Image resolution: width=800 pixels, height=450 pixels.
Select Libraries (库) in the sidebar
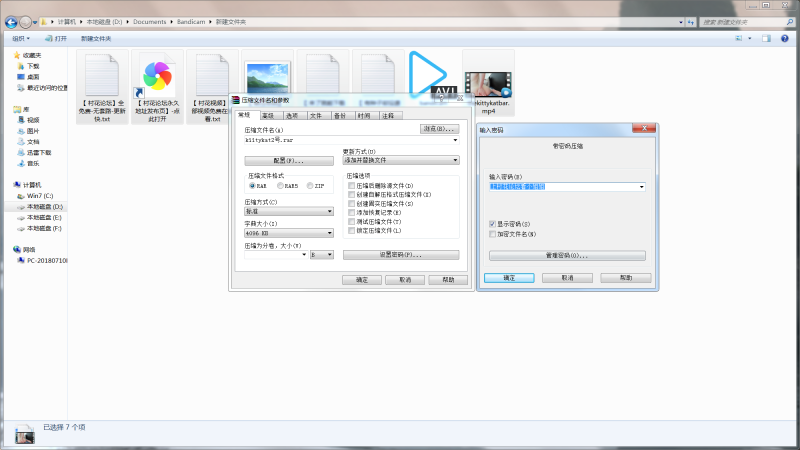(x=21, y=109)
